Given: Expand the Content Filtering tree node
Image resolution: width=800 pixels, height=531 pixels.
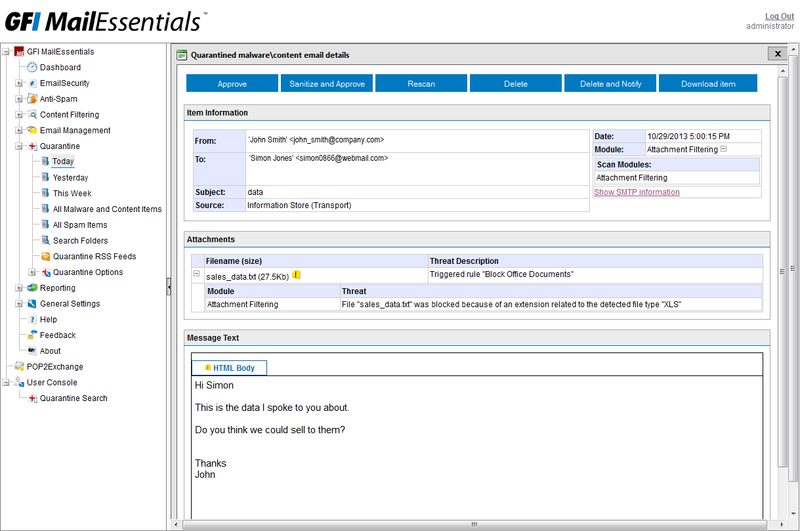Looking at the screenshot, I should pyautogui.click(x=19, y=115).
